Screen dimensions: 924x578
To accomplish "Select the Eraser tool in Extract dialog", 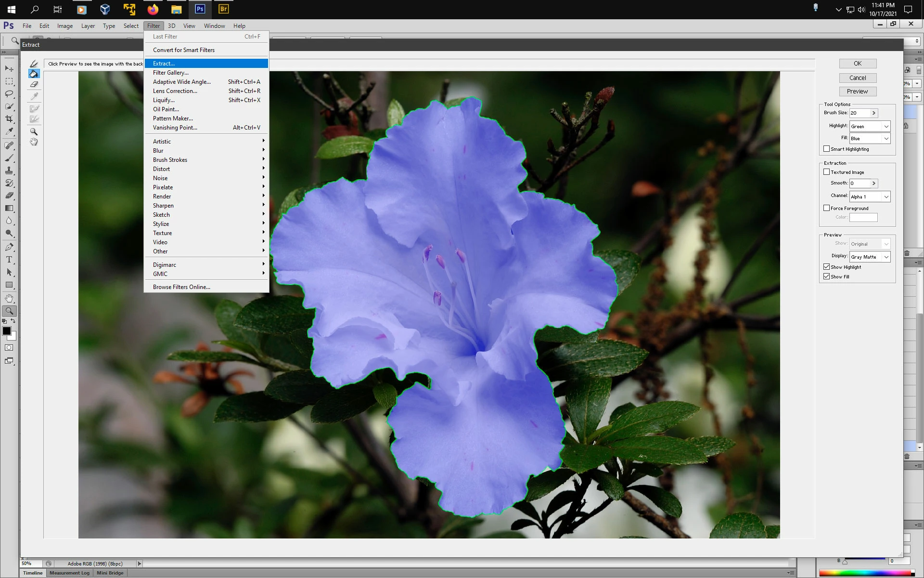I will point(34,84).
